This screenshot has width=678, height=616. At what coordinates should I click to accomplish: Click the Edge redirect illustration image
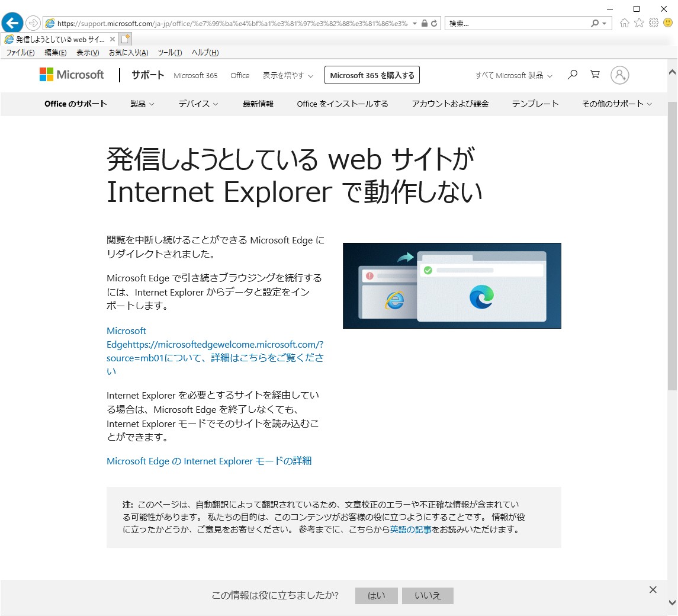(x=452, y=285)
